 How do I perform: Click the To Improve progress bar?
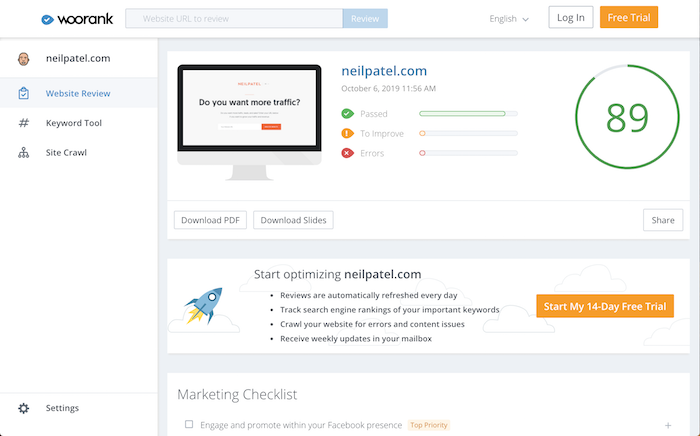click(x=468, y=133)
